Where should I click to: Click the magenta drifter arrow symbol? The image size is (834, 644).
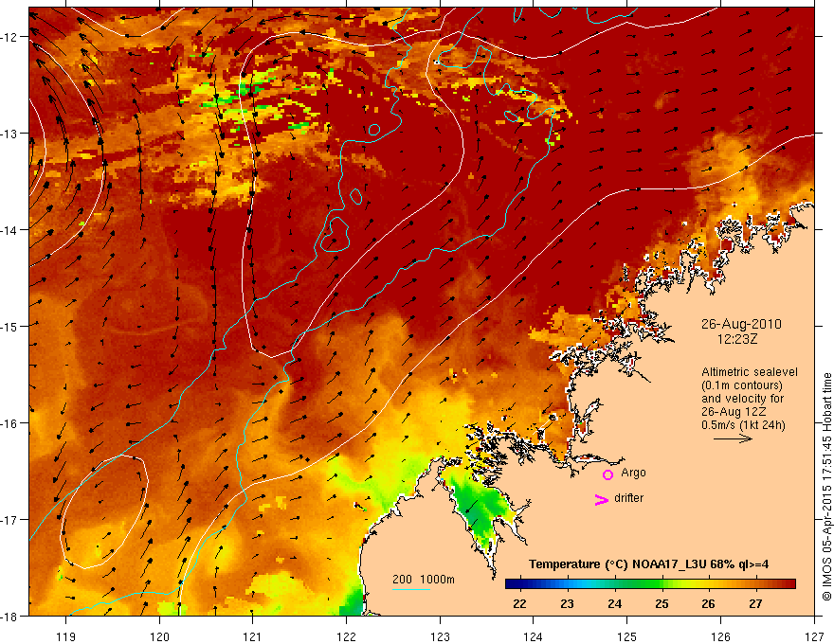pos(601,500)
